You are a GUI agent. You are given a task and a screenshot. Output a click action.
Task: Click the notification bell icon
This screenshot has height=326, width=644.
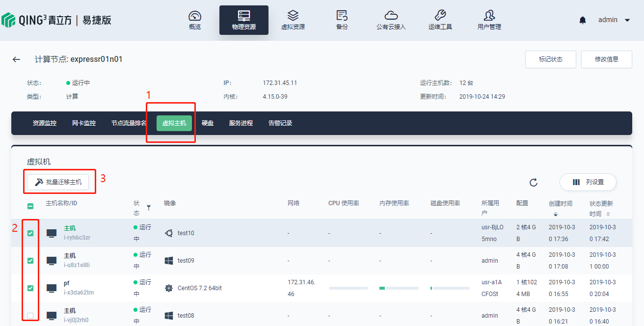click(x=583, y=20)
